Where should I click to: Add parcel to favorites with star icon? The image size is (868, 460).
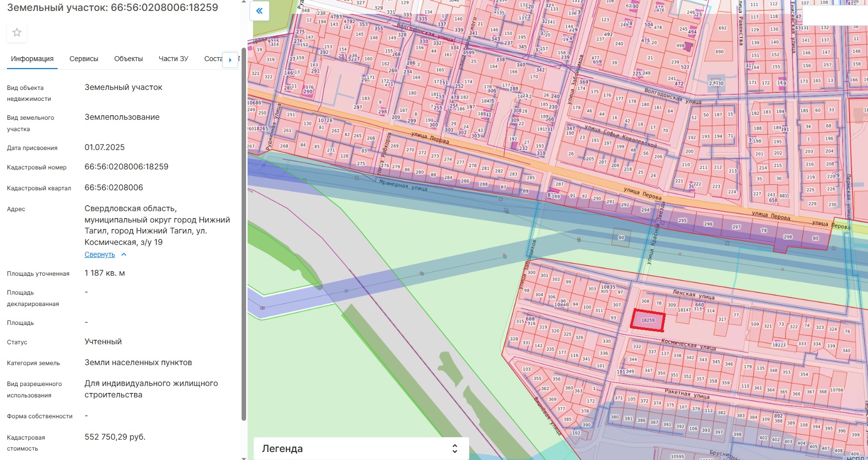(17, 33)
